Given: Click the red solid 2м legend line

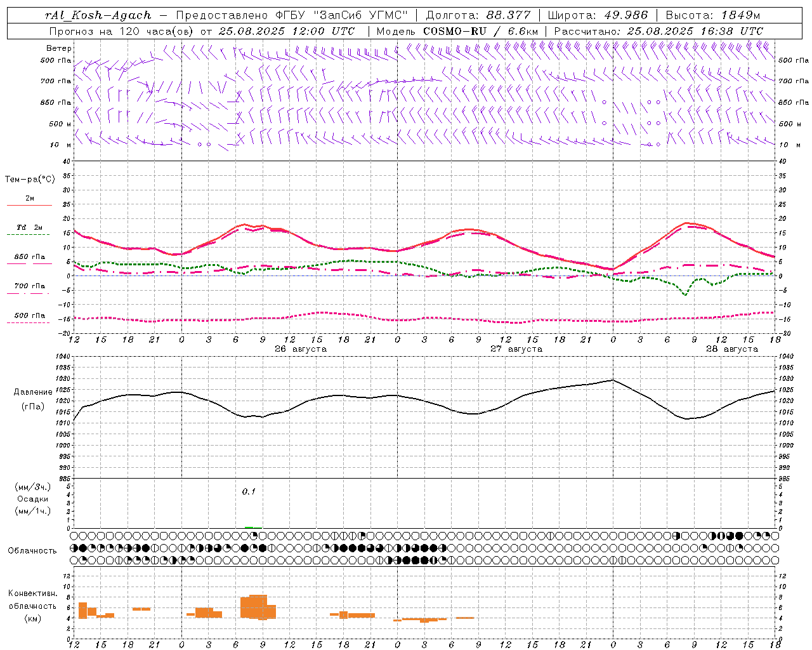Looking at the screenshot, I should click(x=29, y=206).
